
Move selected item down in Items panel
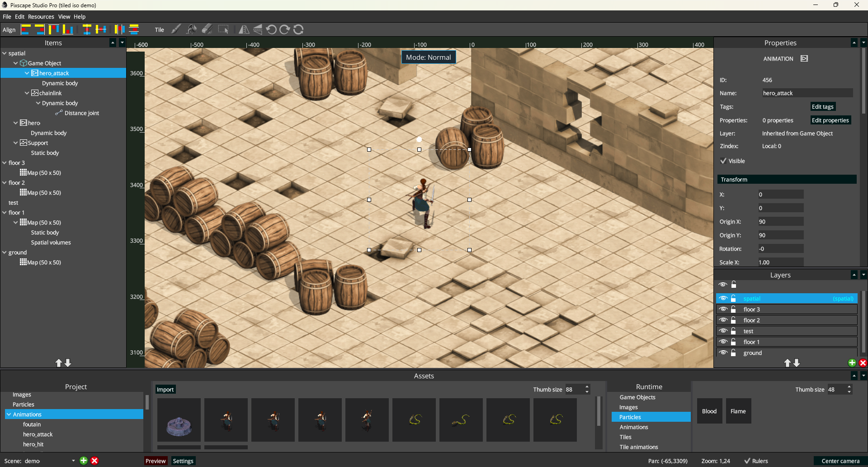68,363
